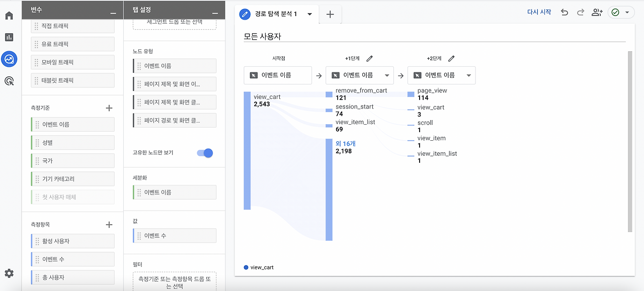
Task: Expand the green checkmark status dropdown
Action: pyautogui.click(x=627, y=12)
